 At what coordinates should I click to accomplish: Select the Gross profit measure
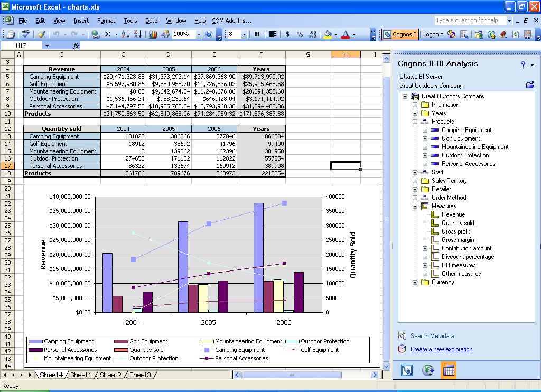coord(455,231)
